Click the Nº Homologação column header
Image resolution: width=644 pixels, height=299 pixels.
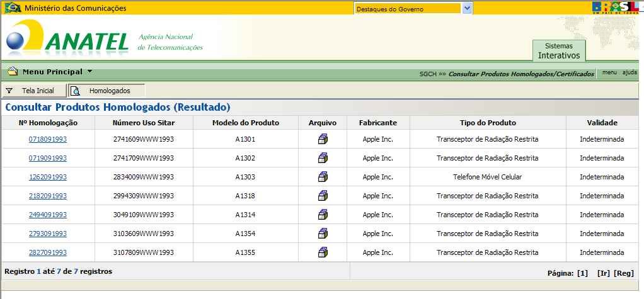point(48,123)
